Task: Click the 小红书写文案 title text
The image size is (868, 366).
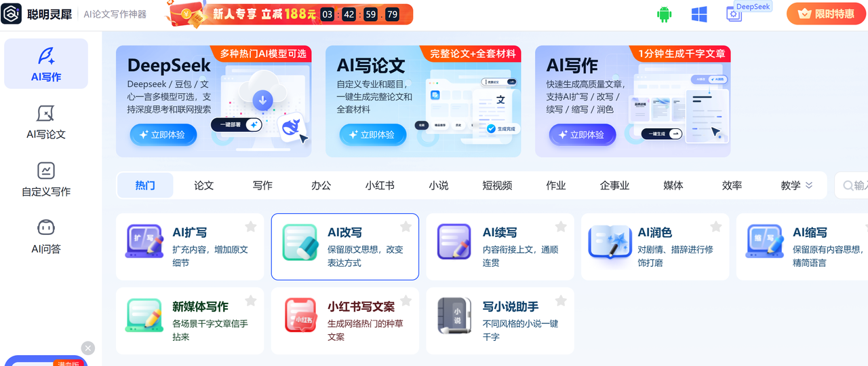Action: pos(361,306)
